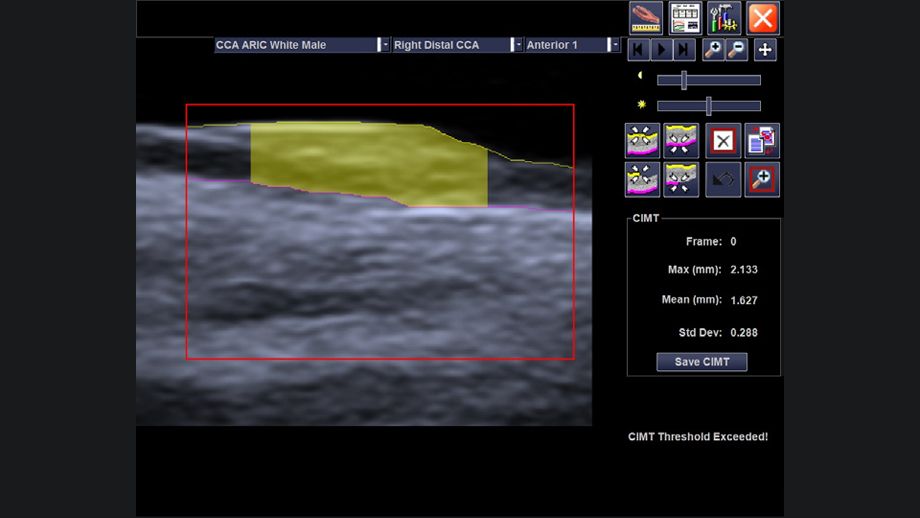Close the CIMT screen with the orange X
The image size is (920, 518).
click(763, 18)
